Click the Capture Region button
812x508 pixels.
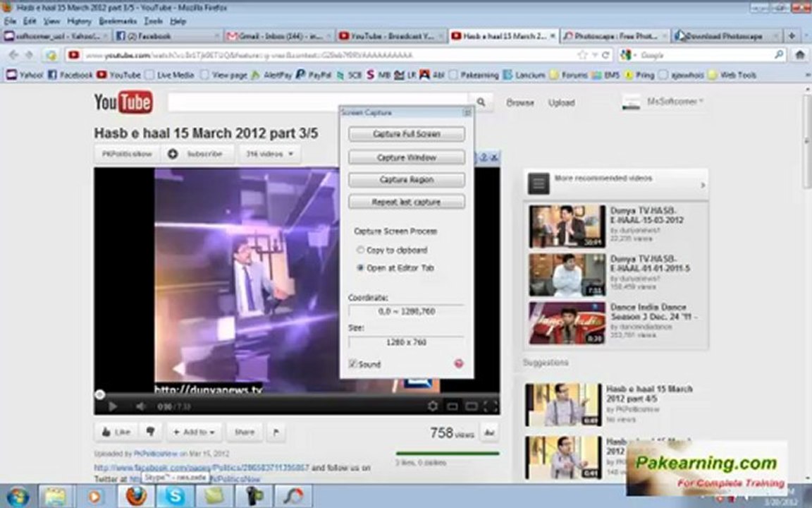click(x=407, y=180)
